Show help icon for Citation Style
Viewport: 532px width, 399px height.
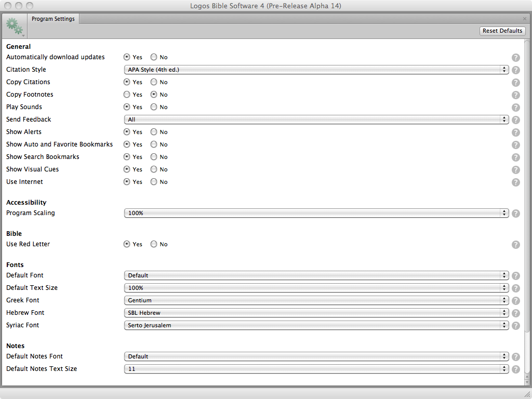(516, 70)
